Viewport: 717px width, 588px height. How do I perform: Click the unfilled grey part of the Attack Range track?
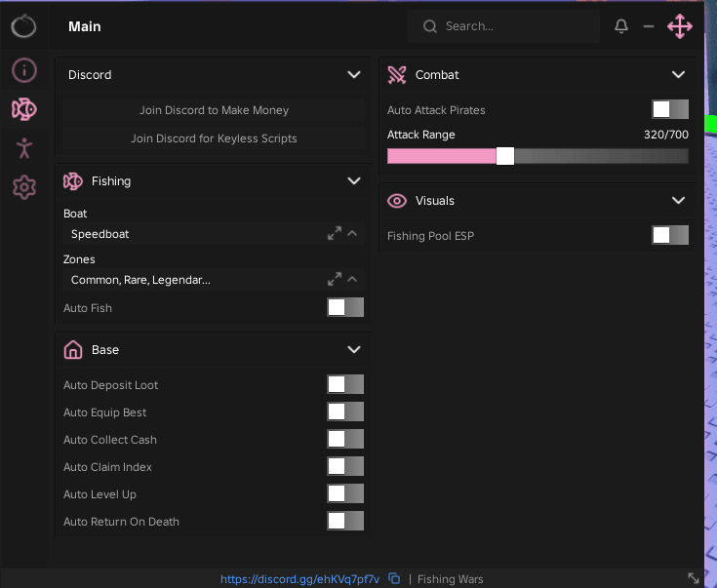coord(601,156)
